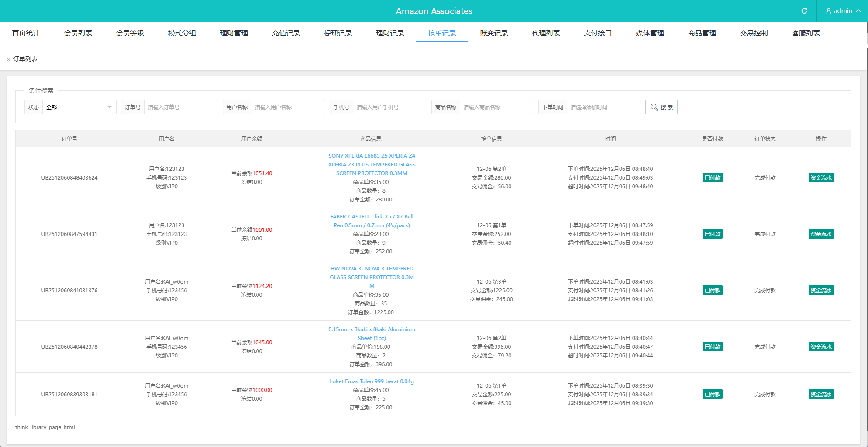This screenshot has width=868, height=447.
Task: Go to the 提现记录 tab
Action: click(338, 33)
